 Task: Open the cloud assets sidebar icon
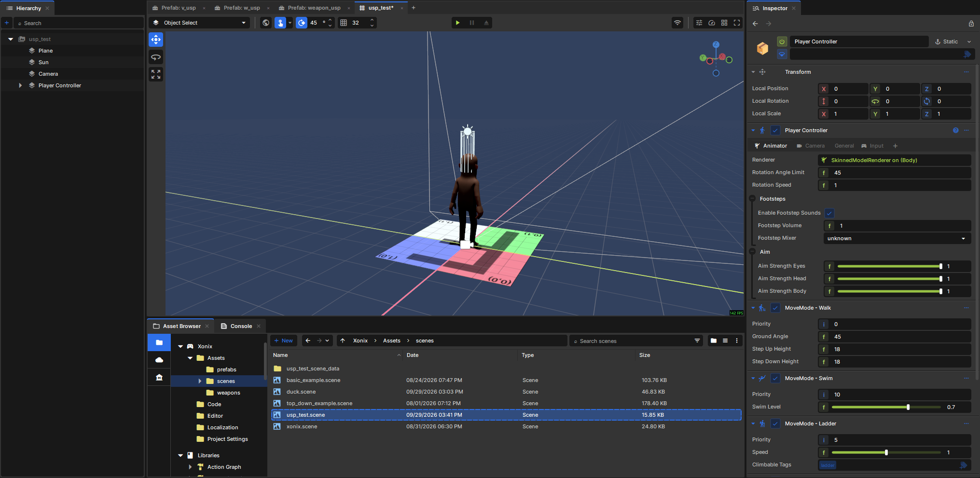point(159,360)
